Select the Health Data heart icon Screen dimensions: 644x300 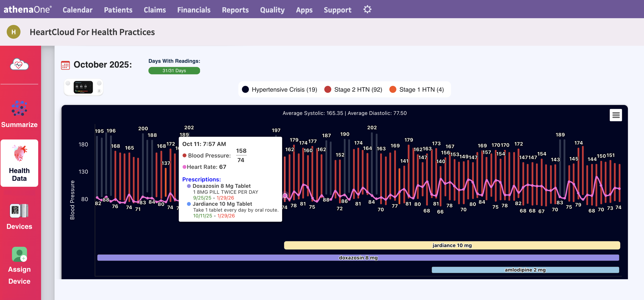coord(19,153)
